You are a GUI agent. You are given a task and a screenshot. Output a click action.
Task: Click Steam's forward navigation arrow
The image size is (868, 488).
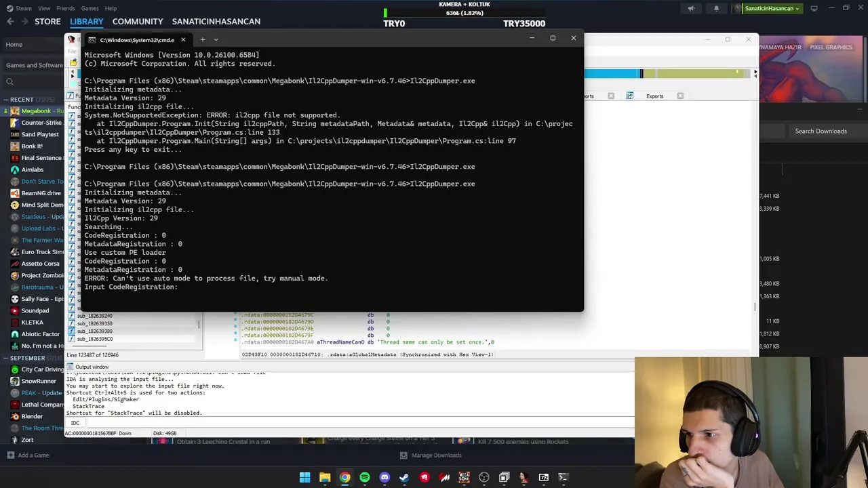pyautogui.click(x=24, y=22)
